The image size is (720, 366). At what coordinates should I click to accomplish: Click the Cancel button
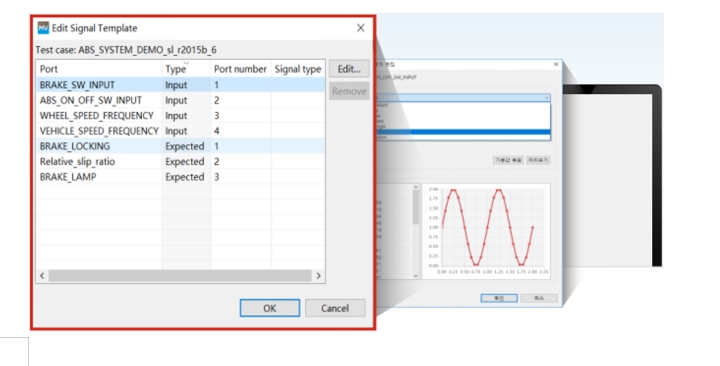pyautogui.click(x=335, y=308)
